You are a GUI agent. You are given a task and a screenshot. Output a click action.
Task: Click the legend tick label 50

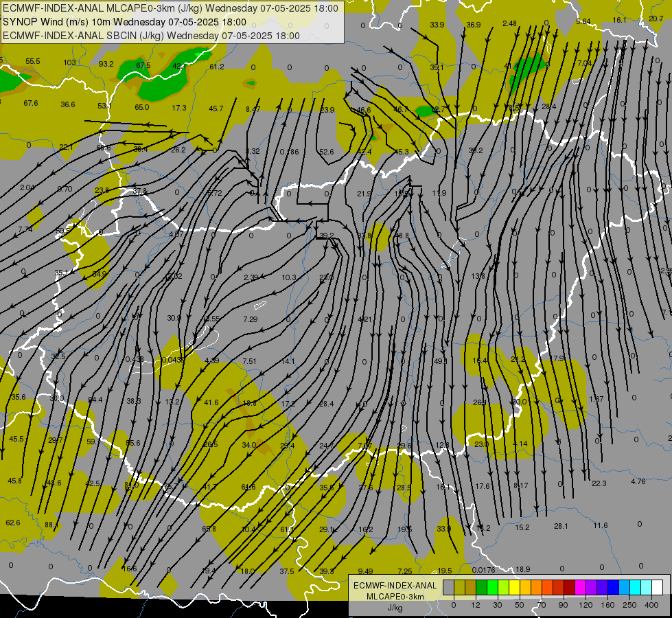[520, 605]
